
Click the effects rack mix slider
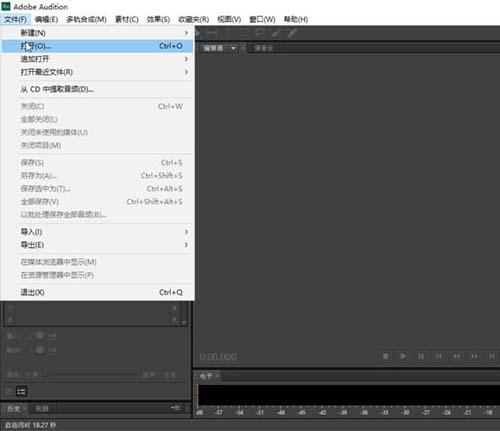[92, 375]
